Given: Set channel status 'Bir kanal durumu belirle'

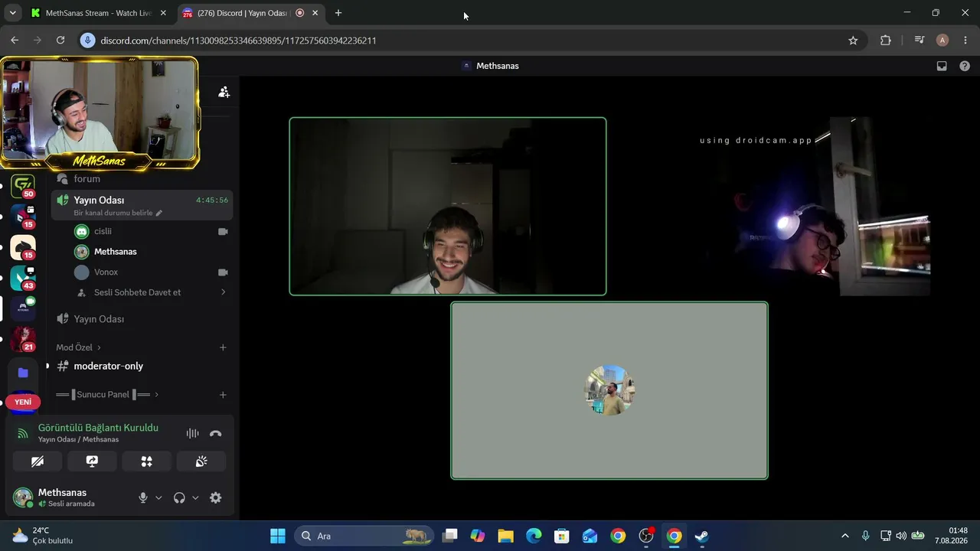Looking at the screenshot, I should [x=118, y=213].
